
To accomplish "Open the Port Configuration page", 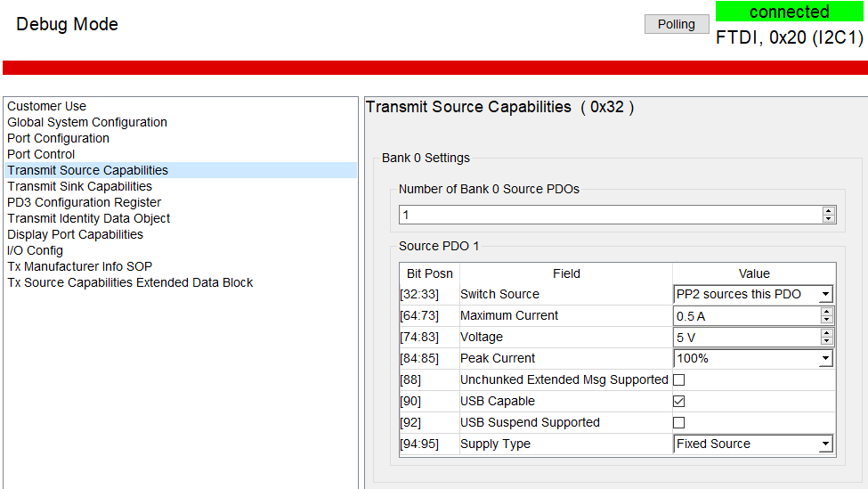I will tap(59, 138).
